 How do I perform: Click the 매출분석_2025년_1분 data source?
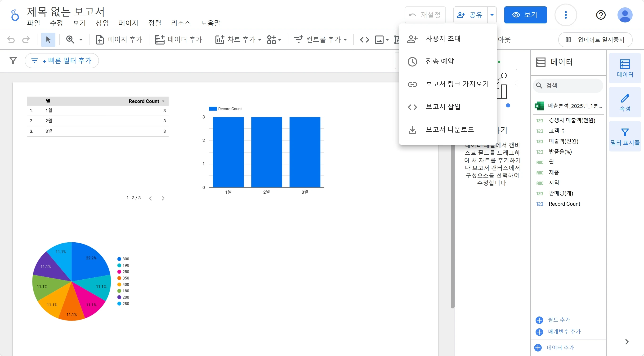568,106
